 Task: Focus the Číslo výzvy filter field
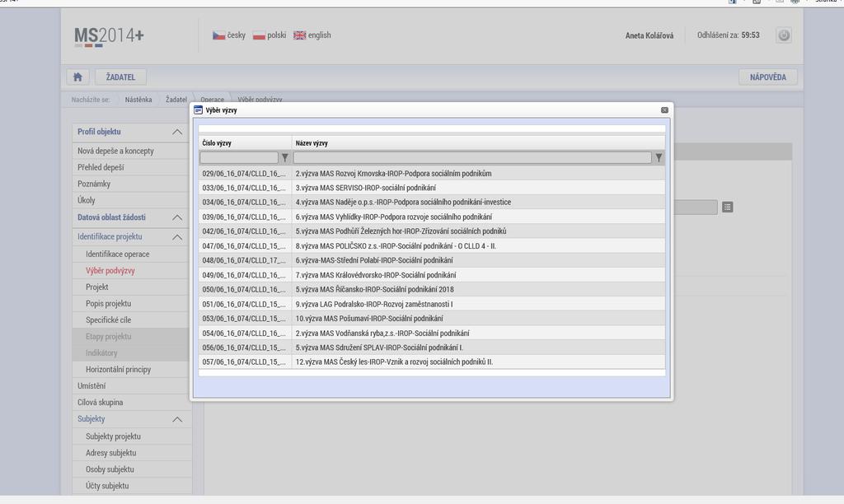point(239,157)
